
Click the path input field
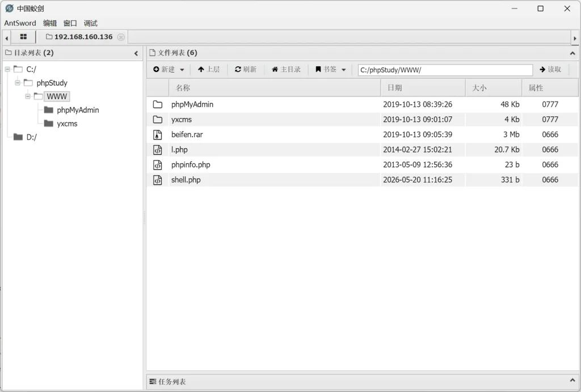click(445, 70)
